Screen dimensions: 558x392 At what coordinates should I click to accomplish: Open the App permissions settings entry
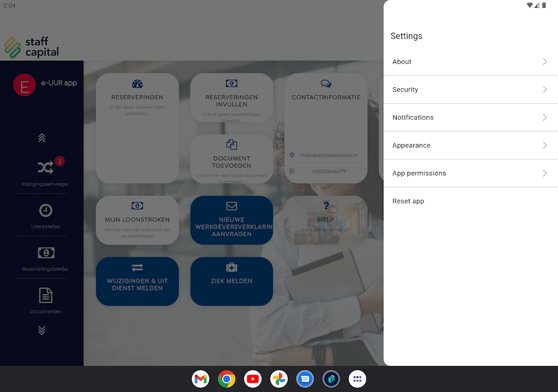pyautogui.click(x=470, y=173)
